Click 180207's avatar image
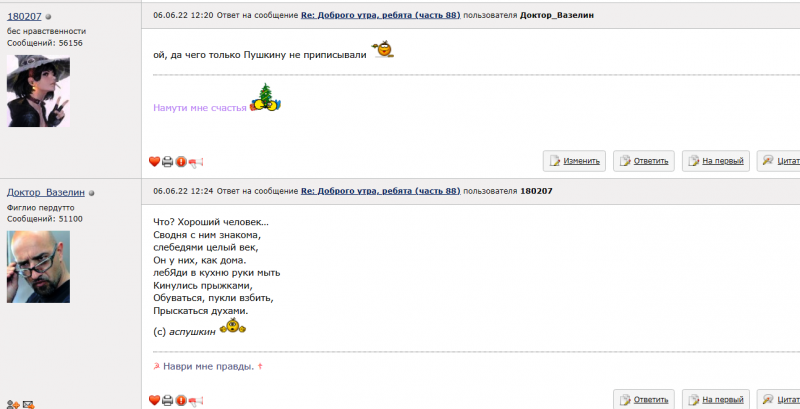The image size is (800, 409). point(38,91)
